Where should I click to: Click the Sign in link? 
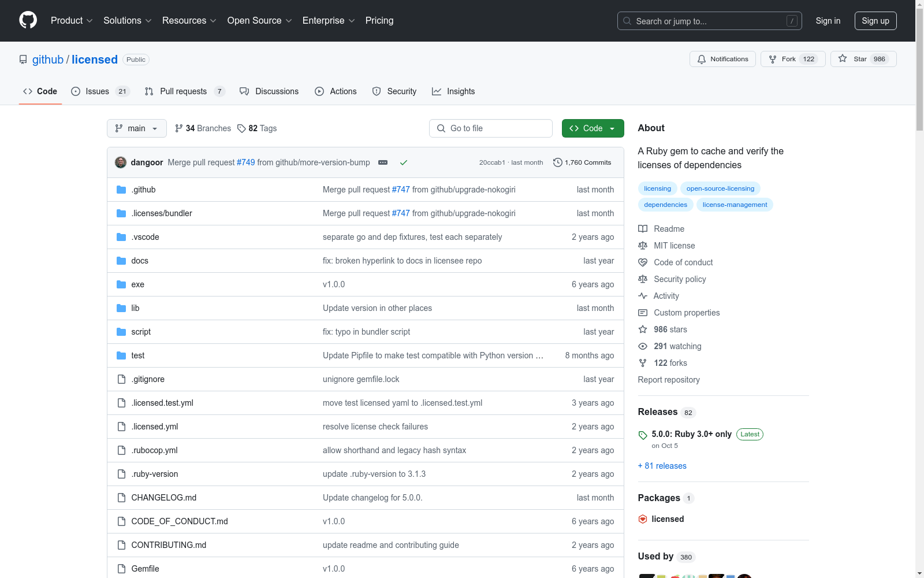click(828, 21)
